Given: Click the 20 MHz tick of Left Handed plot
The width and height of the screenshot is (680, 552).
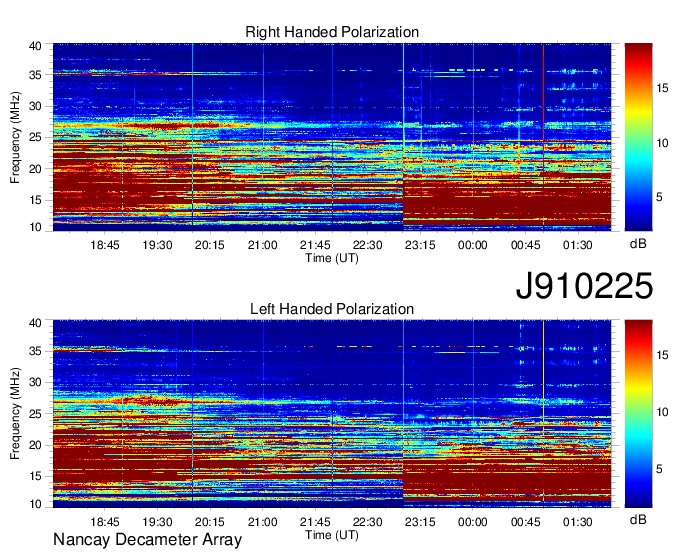Looking at the screenshot, I should tap(35, 445).
